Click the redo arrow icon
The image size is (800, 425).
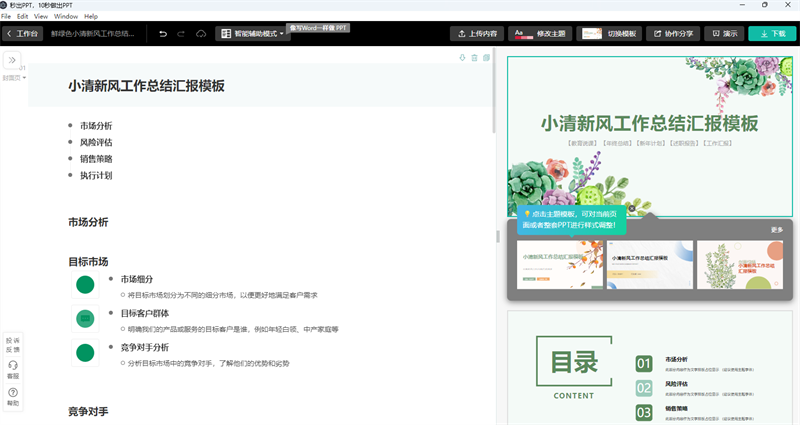(x=181, y=33)
